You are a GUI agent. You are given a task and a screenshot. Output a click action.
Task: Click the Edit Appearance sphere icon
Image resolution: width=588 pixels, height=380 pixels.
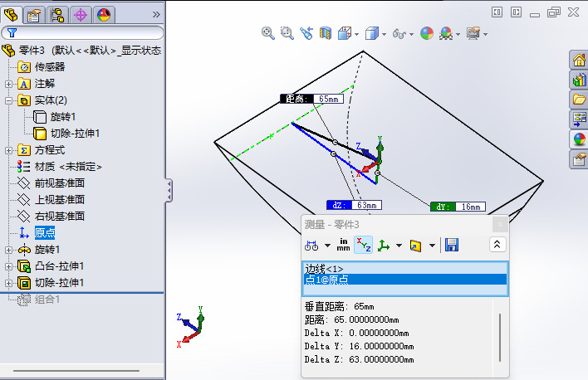click(427, 33)
